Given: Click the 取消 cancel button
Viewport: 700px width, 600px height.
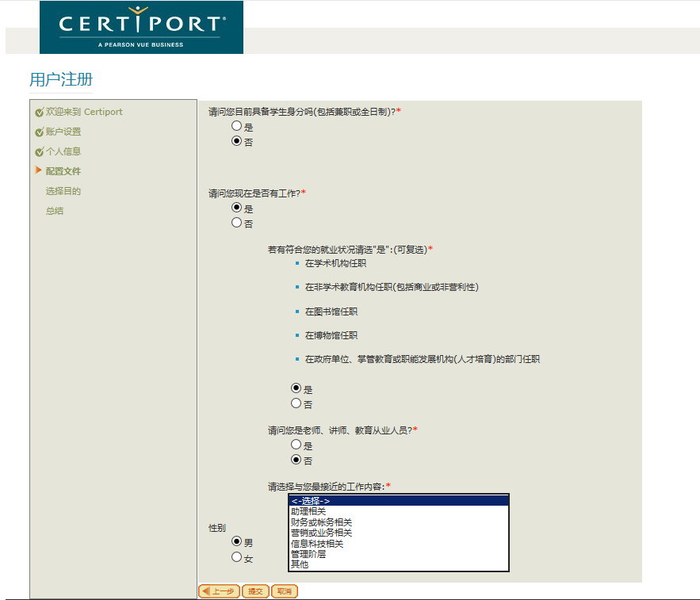Looking at the screenshot, I should 285,591.
